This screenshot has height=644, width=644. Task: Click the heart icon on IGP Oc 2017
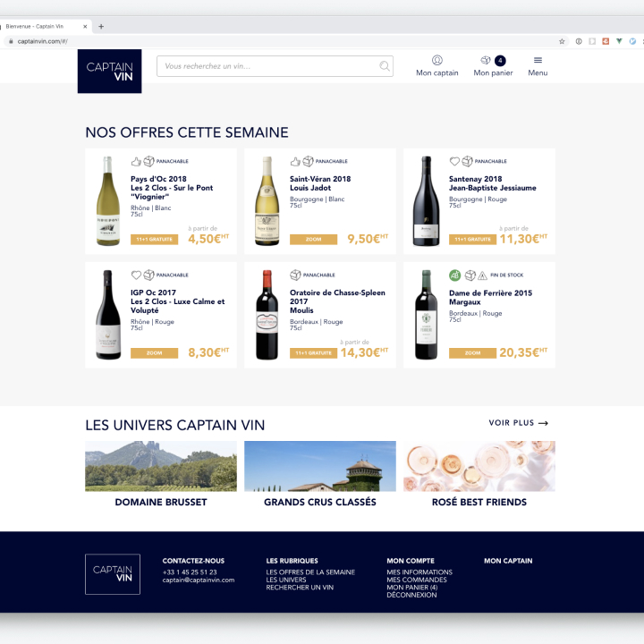click(x=136, y=275)
